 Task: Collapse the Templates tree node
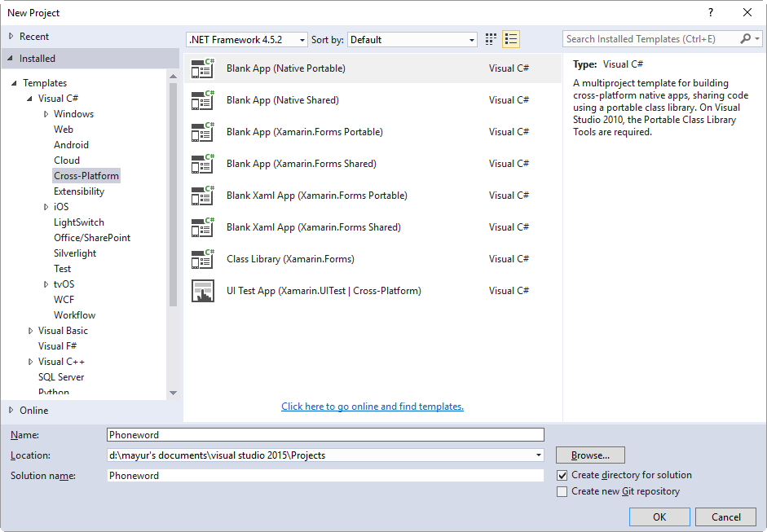click(x=14, y=83)
